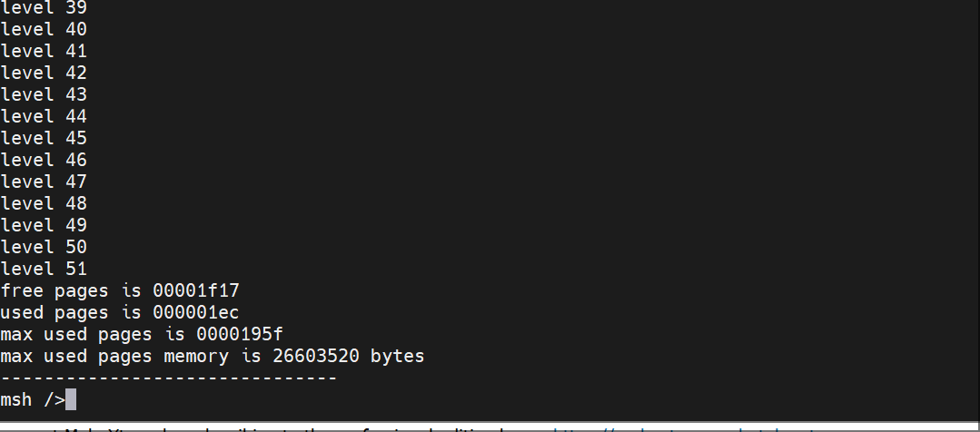
Task: Click the 'level 40' output line
Action: click(x=44, y=29)
